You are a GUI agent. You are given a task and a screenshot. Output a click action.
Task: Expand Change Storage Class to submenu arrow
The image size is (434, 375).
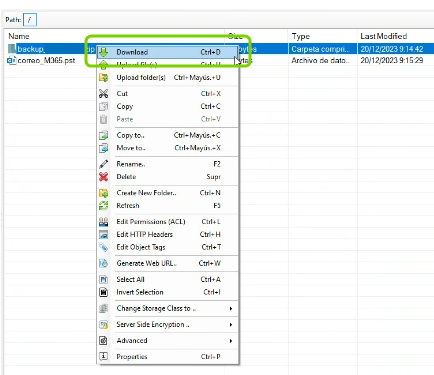(x=231, y=309)
